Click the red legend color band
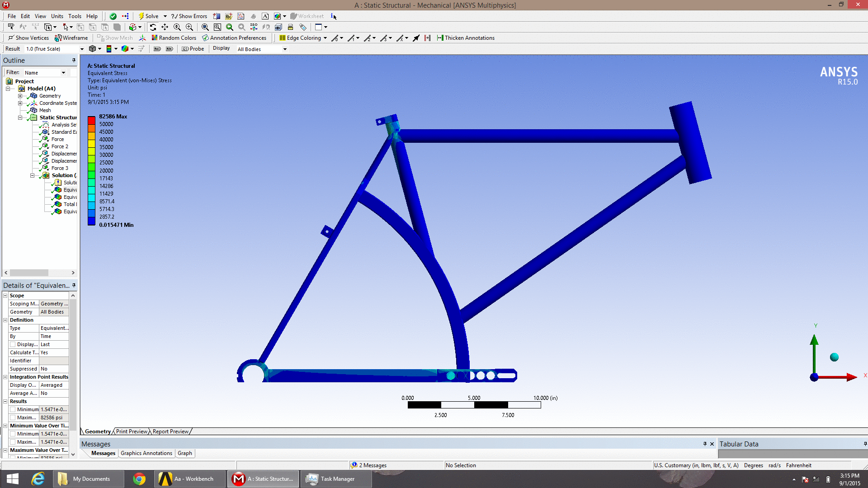This screenshot has height=488, width=868. (91, 120)
